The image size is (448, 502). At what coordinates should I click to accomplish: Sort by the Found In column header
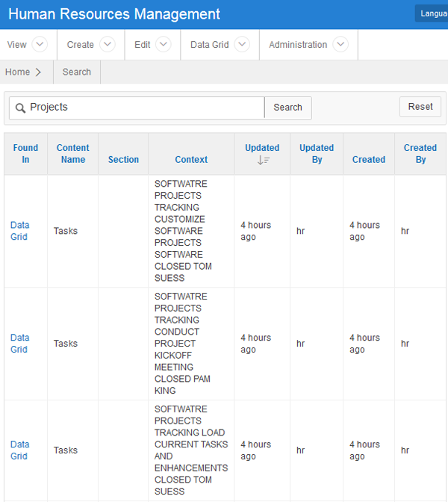pos(25,154)
